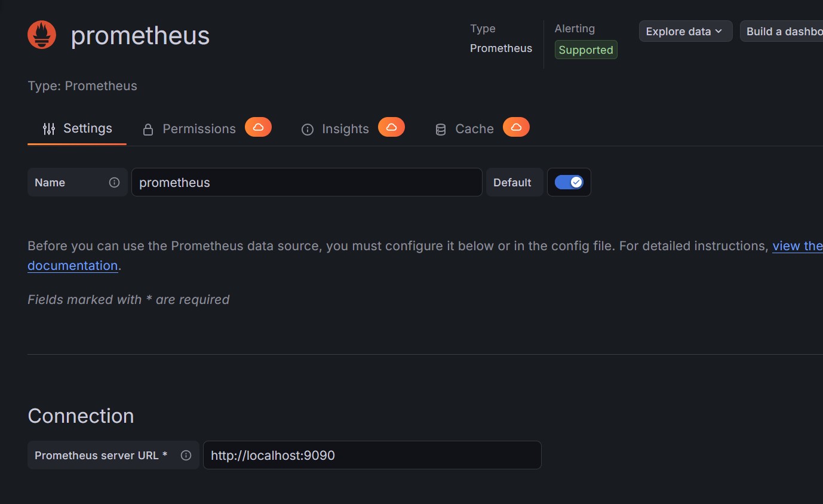Click the Prometheus value under Type header
The image size is (823, 504).
501,48
